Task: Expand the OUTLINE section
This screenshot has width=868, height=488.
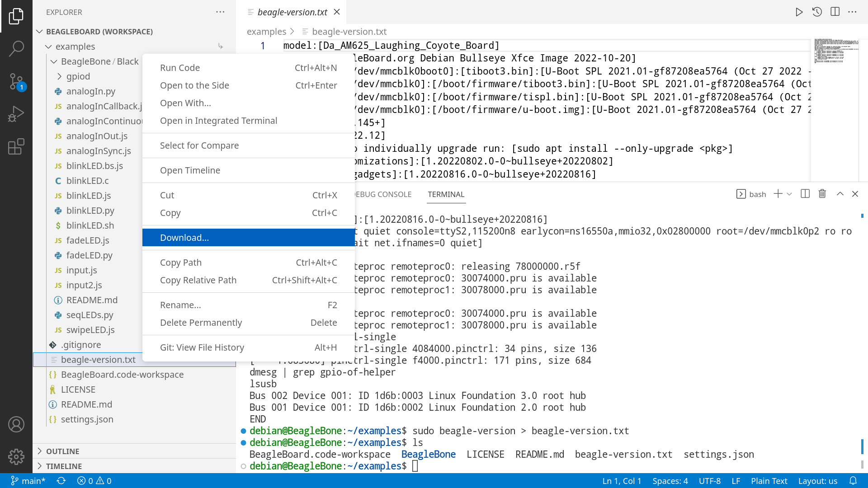Action: 62,451
